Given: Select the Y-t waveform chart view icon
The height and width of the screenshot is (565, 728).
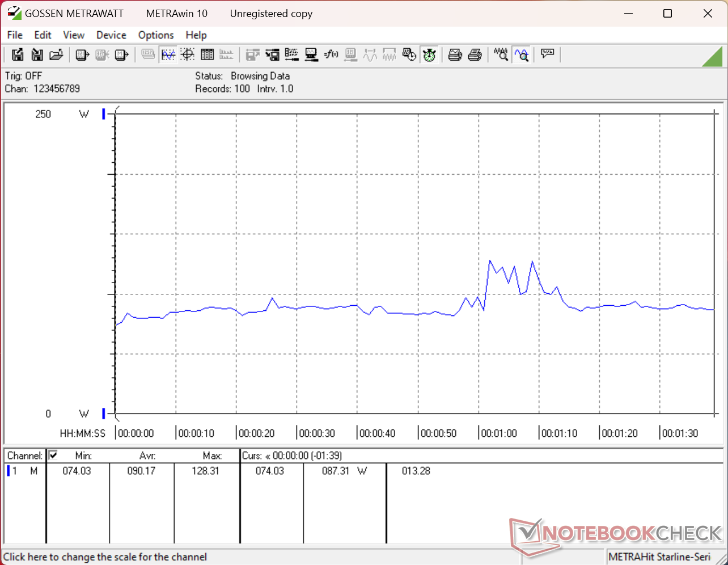Looking at the screenshot, I should click(x=168, y=55).
